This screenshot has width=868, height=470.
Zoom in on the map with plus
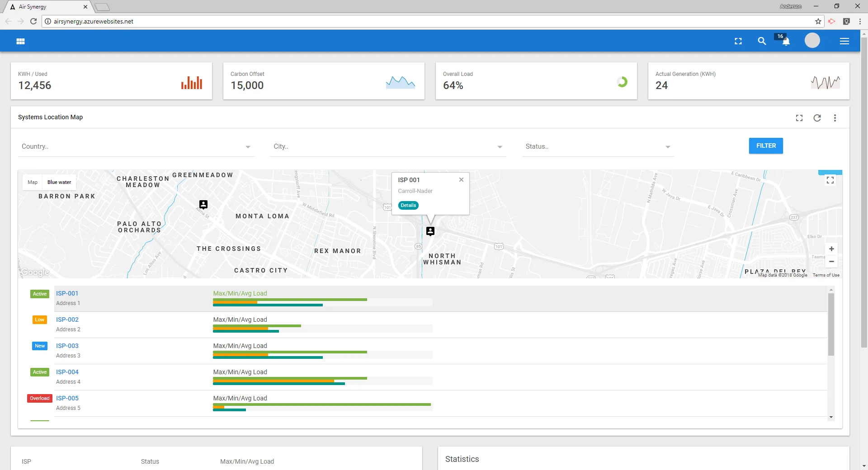pyautogui.click(x=831, y=249)
